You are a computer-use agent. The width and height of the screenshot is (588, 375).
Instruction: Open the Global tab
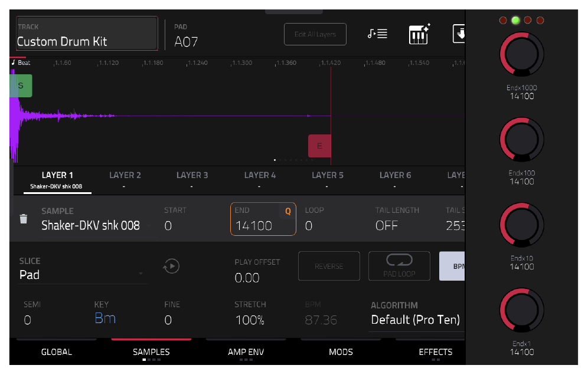coord(57,352)
